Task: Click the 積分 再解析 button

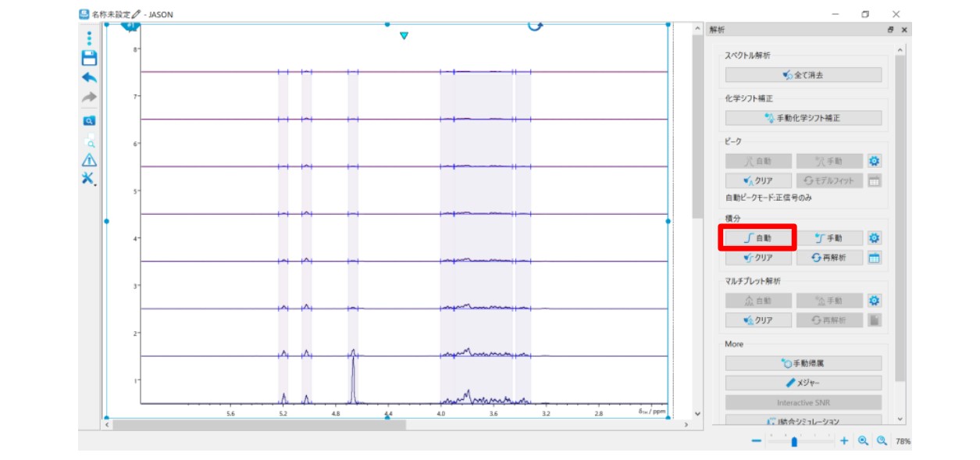Action: click(x=829, y=258)
